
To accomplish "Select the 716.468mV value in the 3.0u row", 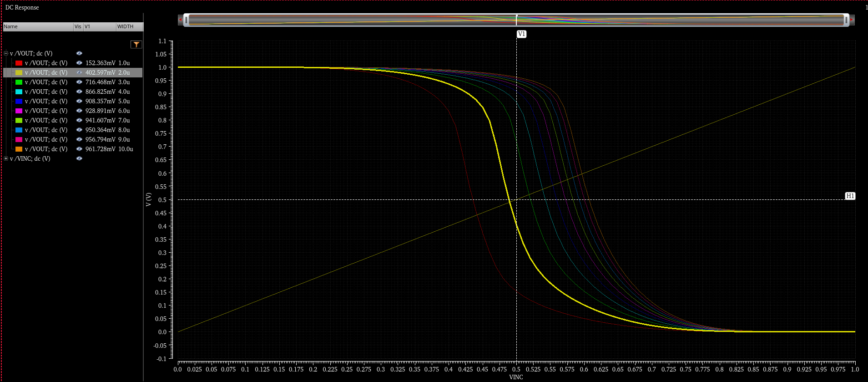I will pos(101,82).
